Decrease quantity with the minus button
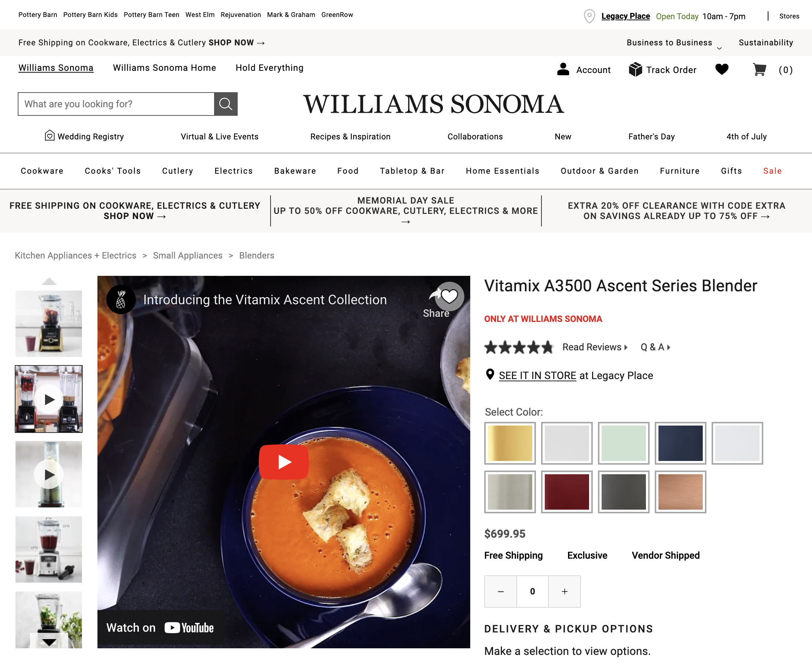812x666 pixels. click(x=500, y=591)
